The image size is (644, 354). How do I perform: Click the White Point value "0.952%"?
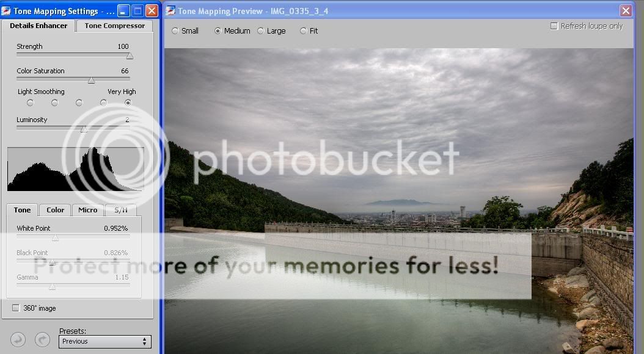(116, 228)
